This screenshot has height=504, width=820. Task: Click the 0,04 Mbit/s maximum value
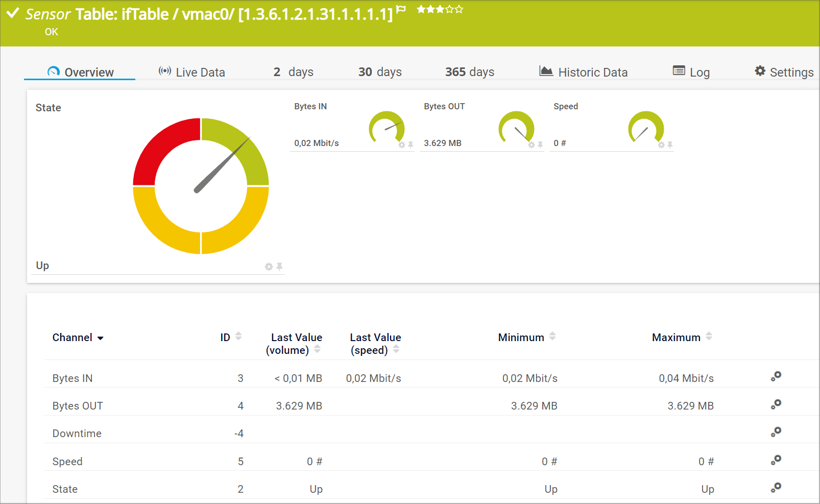click(686, 378)
